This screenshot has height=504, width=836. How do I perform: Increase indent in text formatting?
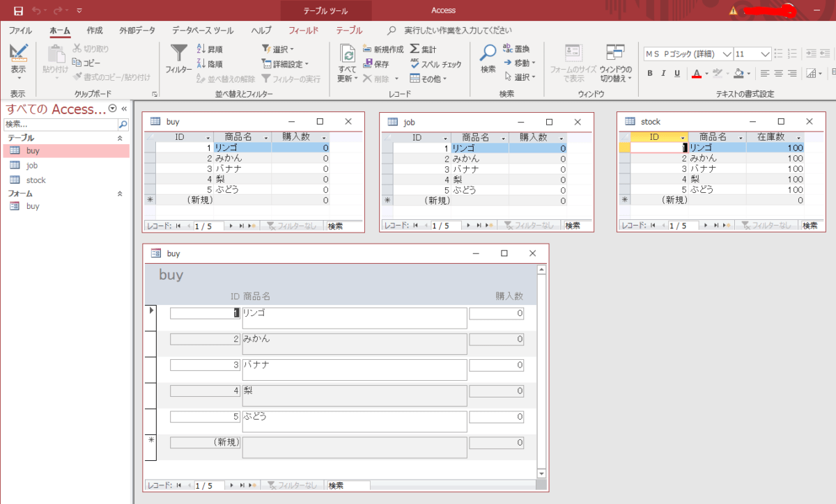tap(811, 53)
